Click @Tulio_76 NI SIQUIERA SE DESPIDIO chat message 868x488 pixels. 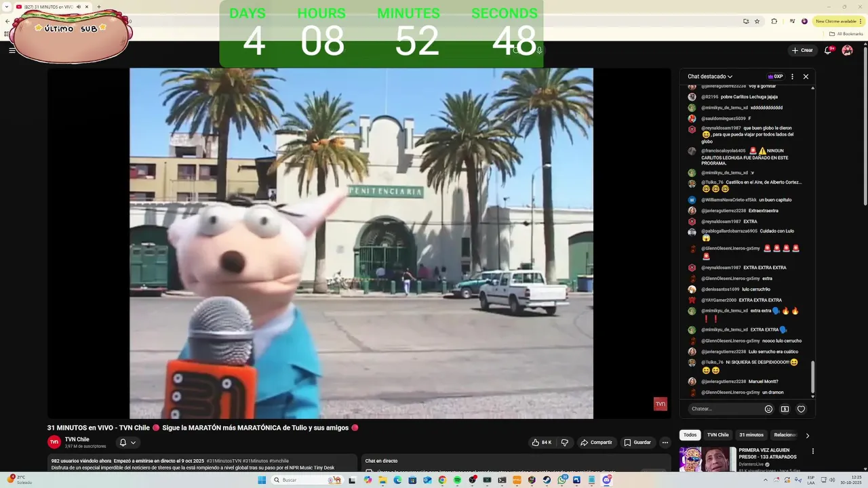749,366
